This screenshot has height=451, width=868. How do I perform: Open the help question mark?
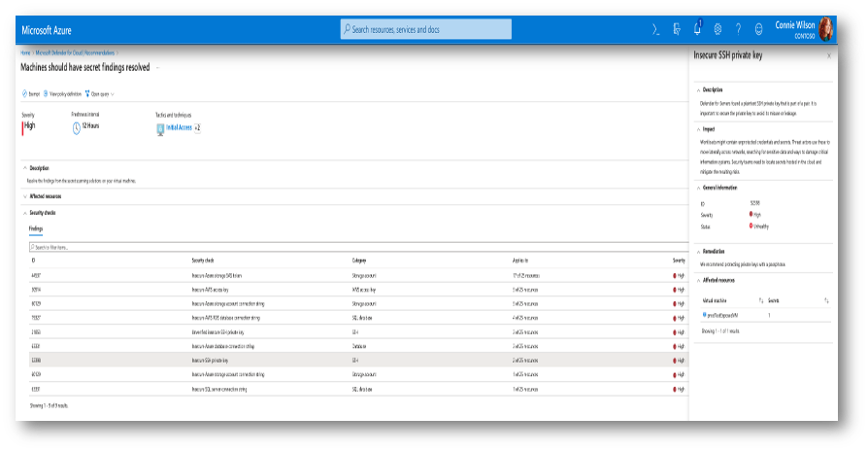point(738,29)
